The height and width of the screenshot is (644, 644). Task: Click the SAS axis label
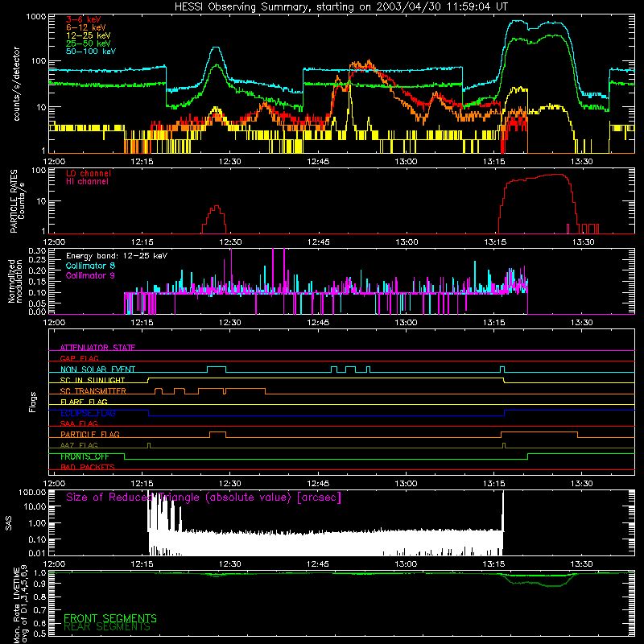(x=9, y=523)
